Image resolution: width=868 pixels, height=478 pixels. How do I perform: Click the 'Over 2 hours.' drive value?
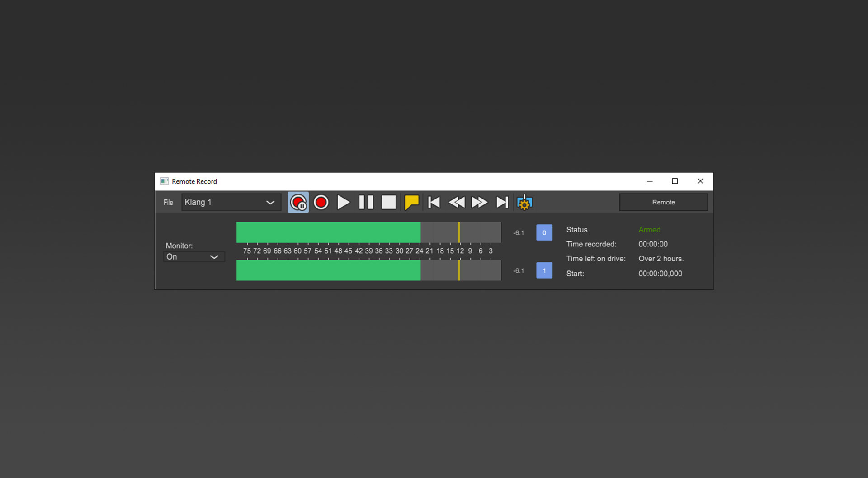click(x=661, y=259)
